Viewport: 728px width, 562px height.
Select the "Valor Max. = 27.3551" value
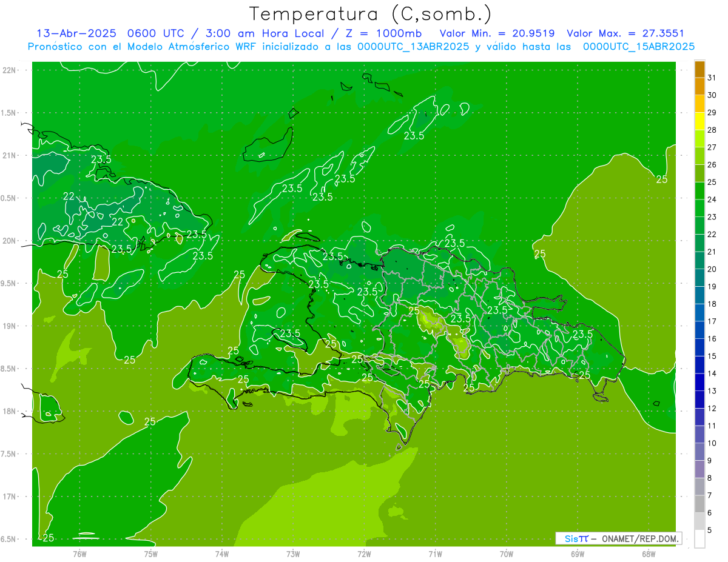click(625, 33)
